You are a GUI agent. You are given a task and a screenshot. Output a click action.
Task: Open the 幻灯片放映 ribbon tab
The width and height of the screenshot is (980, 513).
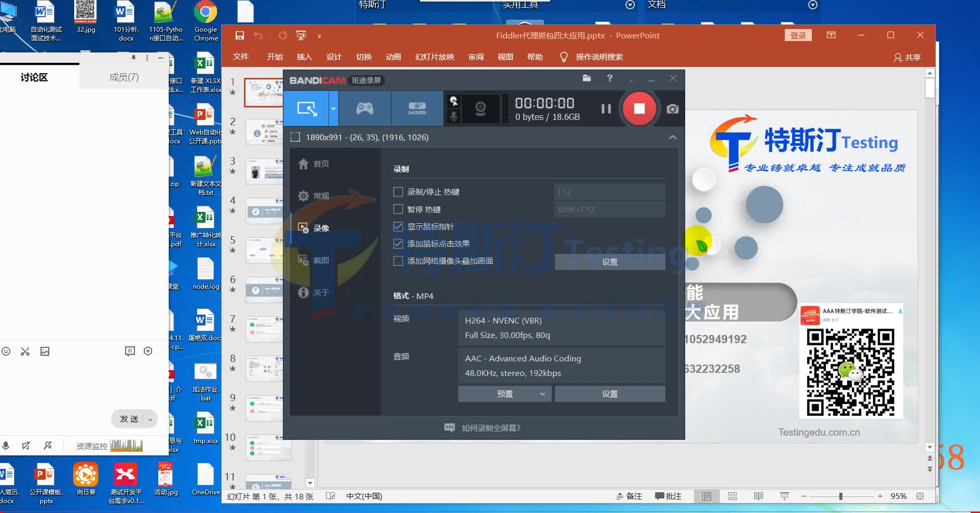(x=434, y=57)
